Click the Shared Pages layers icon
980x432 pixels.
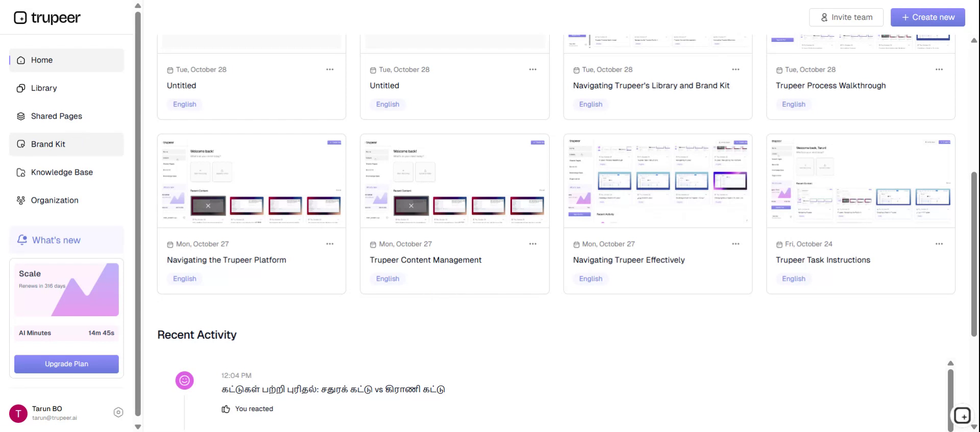coord(21,116)
